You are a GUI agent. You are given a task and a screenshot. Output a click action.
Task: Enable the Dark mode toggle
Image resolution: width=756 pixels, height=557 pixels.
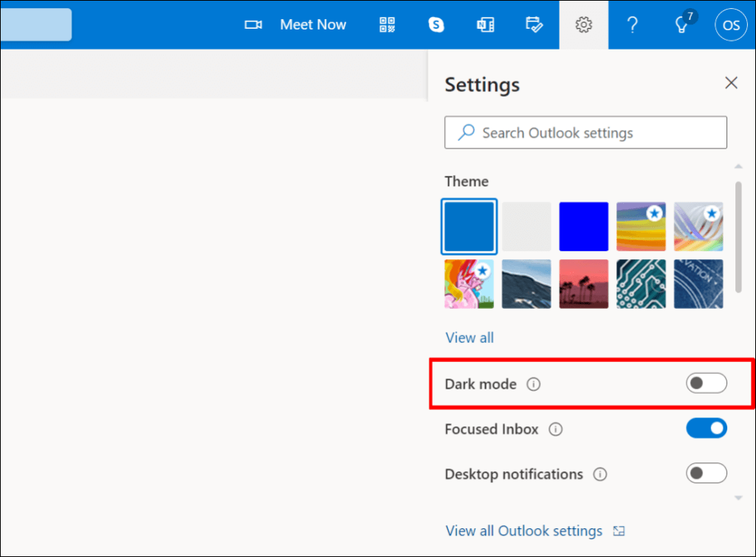706,383
